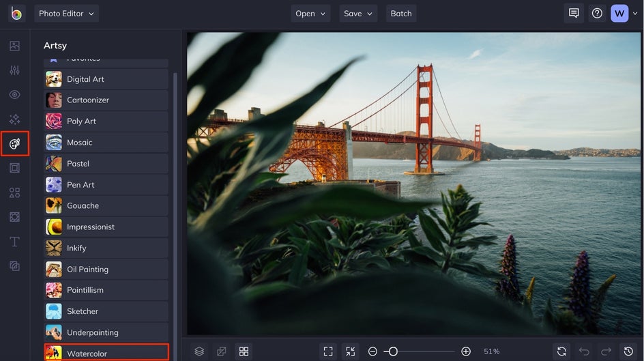Image resolution: width=644 pixels, height=361 pixels.
Task: Choose the Pointillism effect category
Action: pos(106,290)
